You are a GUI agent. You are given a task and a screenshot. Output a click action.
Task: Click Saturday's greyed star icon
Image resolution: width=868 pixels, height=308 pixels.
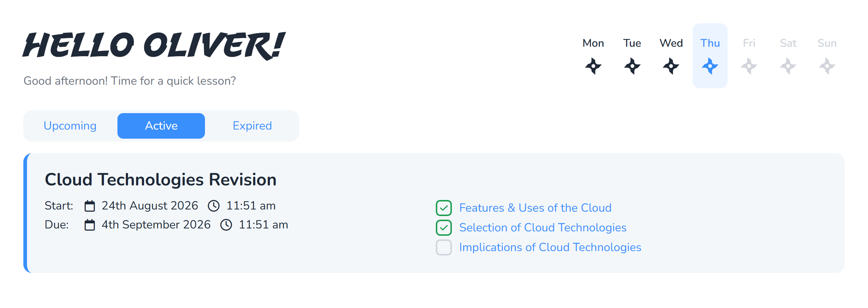click(788, 66)
